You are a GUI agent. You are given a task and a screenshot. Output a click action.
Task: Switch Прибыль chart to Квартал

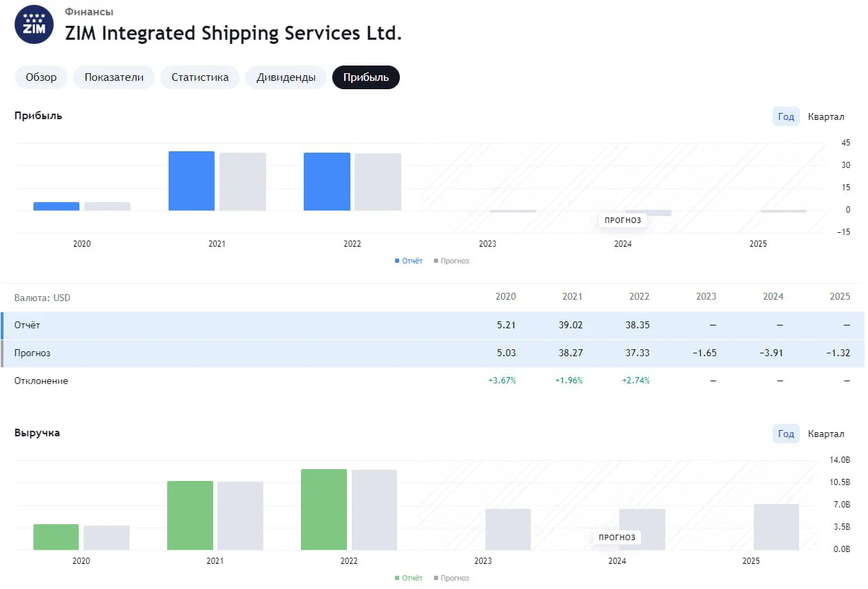(x=826, y=116)
